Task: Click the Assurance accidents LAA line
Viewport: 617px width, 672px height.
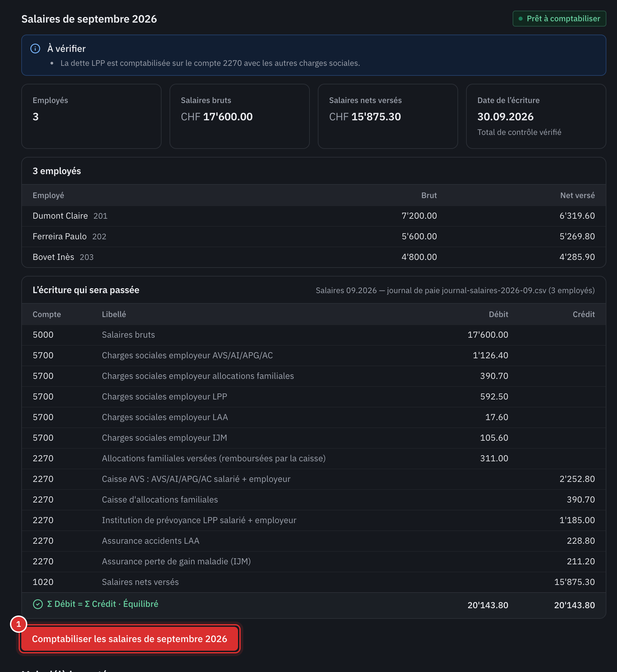Action: point(313,541)
